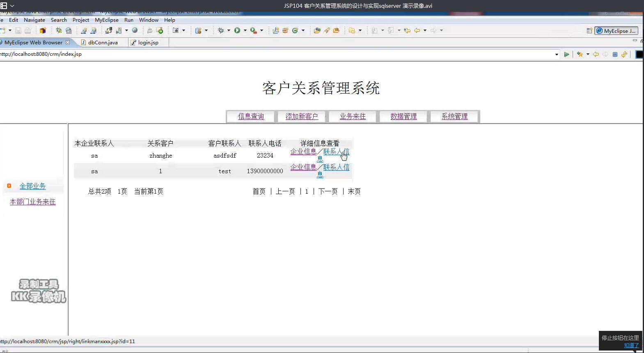
Task: Open the Run menu
Action: (129, 20)
